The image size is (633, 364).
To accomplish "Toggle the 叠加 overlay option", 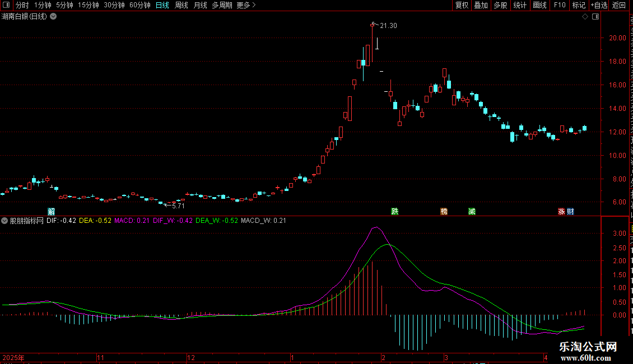I will click(x=481, y=5).
